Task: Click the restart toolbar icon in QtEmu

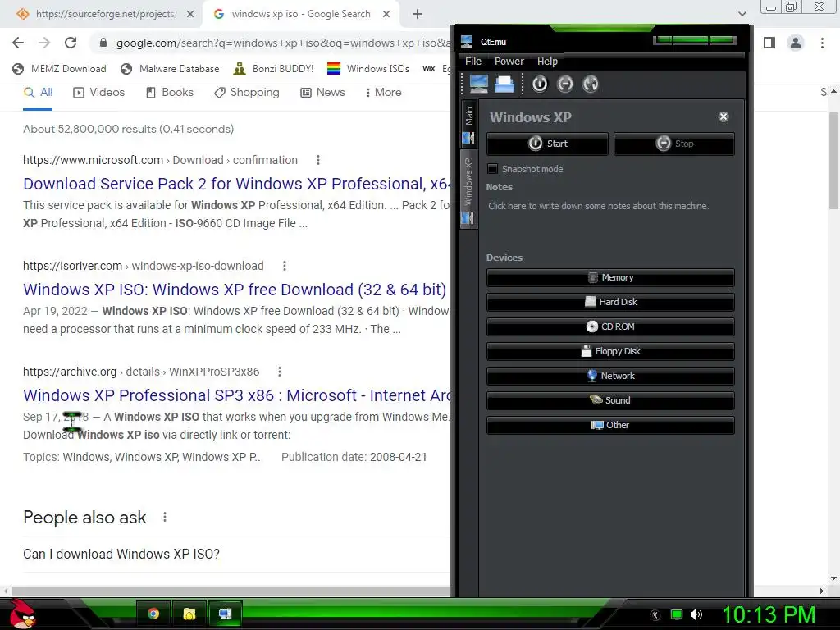Action: [x=591, y=84]
